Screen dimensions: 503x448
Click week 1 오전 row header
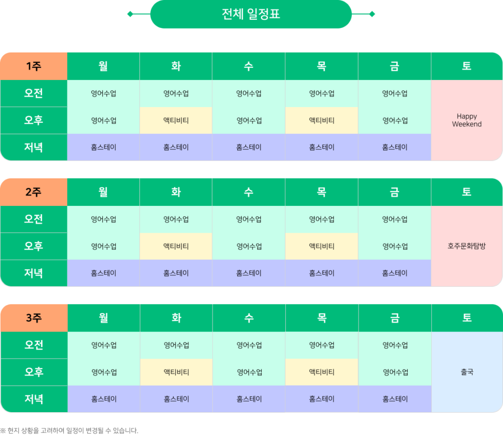tap(33, 93)
